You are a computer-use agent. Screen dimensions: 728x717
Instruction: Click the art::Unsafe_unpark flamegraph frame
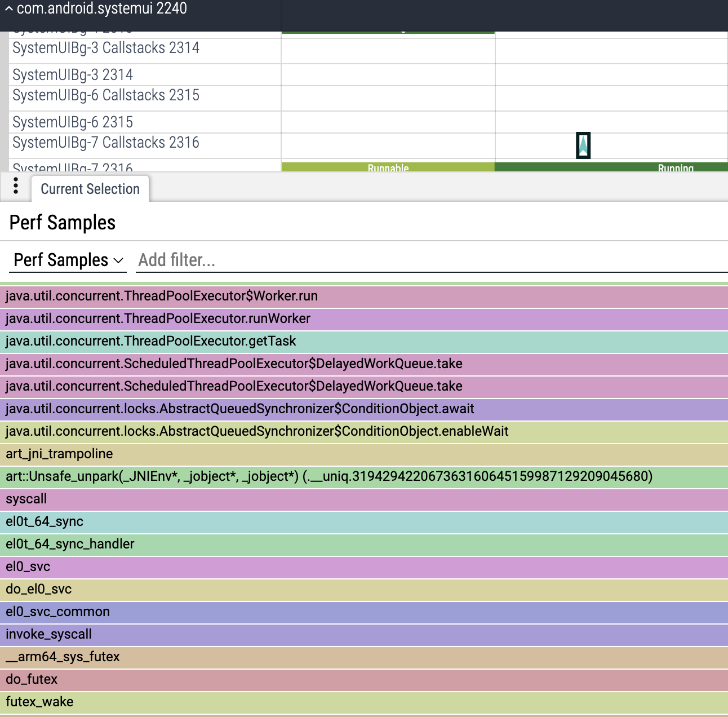click(364, 477)
